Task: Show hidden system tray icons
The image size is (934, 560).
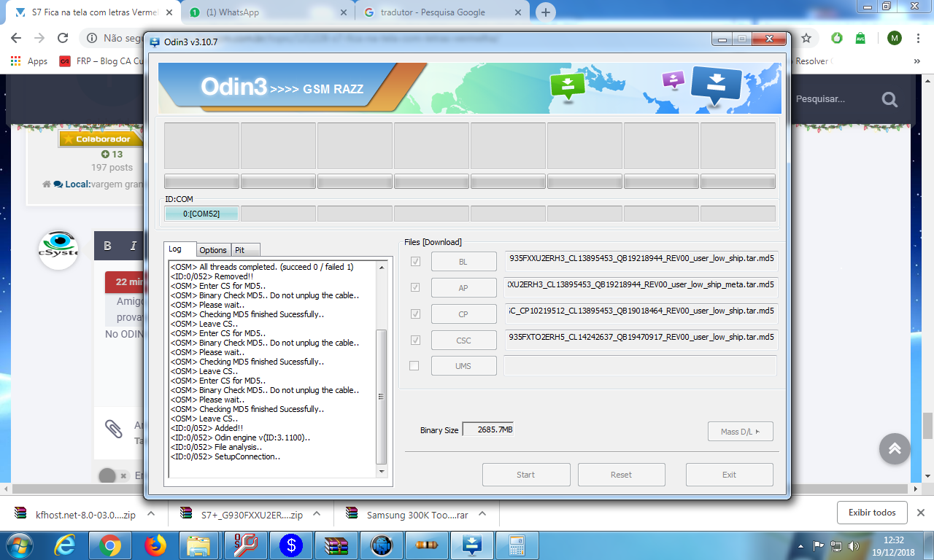Action: pyautogui.click(x=800, y=545)
